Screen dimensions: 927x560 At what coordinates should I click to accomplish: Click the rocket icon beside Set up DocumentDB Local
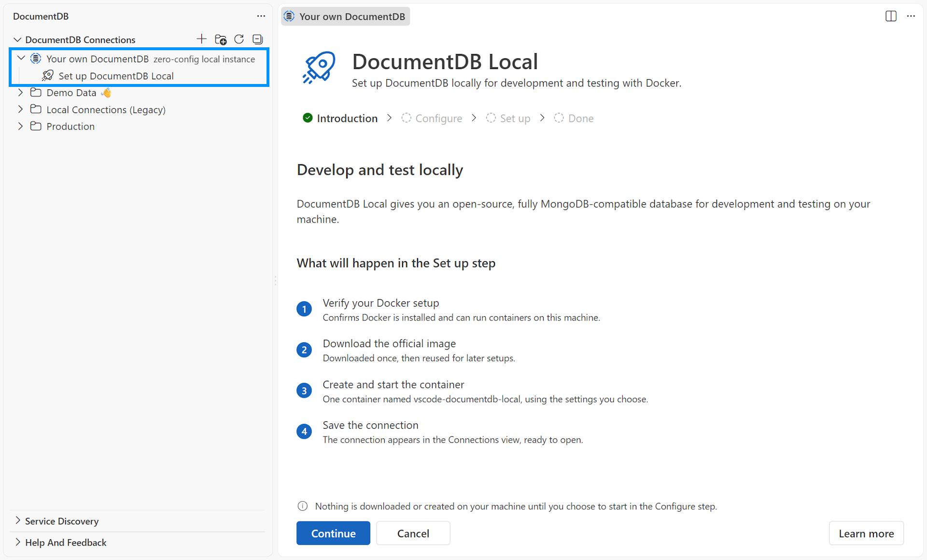pyautogui.click(x=48, y=75)
